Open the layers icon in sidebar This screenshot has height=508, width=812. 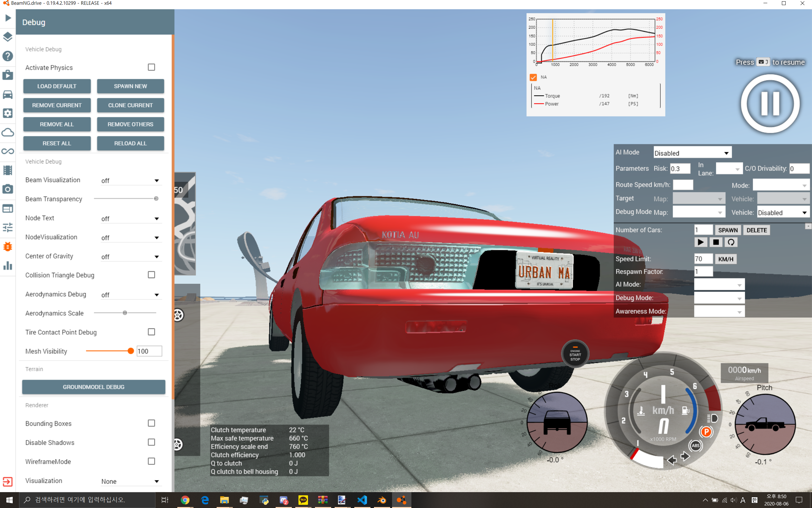point(8,37)
